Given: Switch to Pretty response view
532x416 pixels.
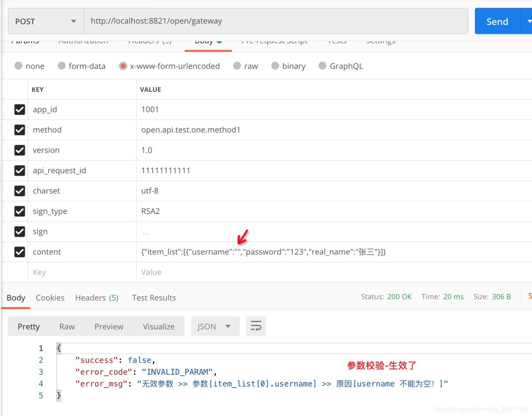Looking at the screenshot, I should point(29,326).
